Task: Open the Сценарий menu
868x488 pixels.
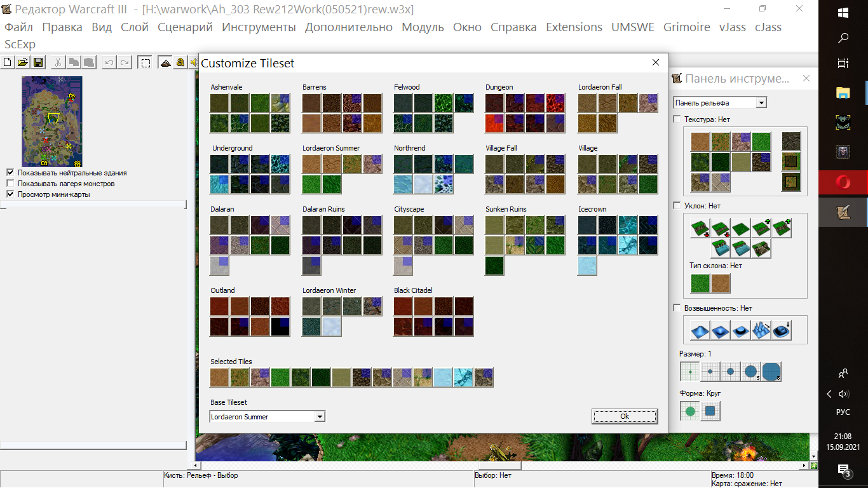Action: 186,27
